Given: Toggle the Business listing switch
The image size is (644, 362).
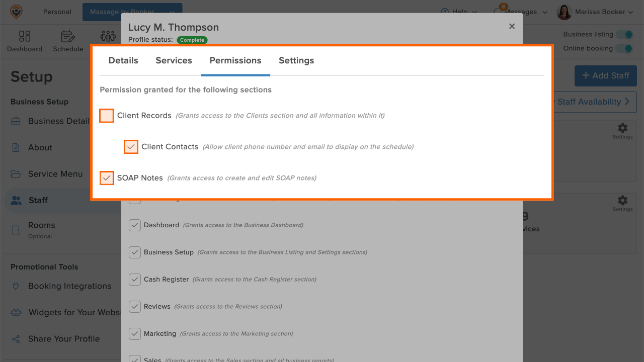Looking at the screenshot, I should click(625, 34).
